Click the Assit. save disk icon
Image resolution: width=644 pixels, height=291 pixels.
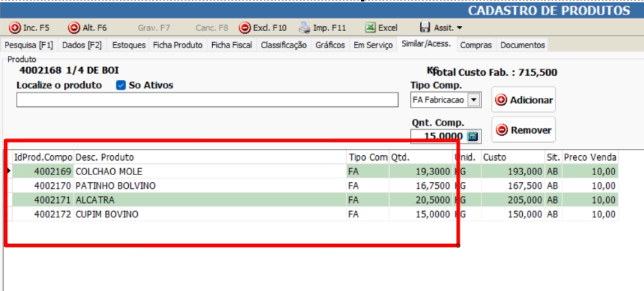pyautogui.click(x=423, y=28)
